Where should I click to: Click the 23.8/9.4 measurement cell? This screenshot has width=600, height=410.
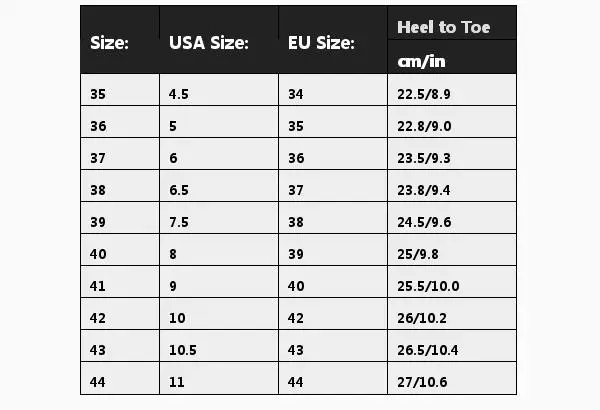coord(425,189)
